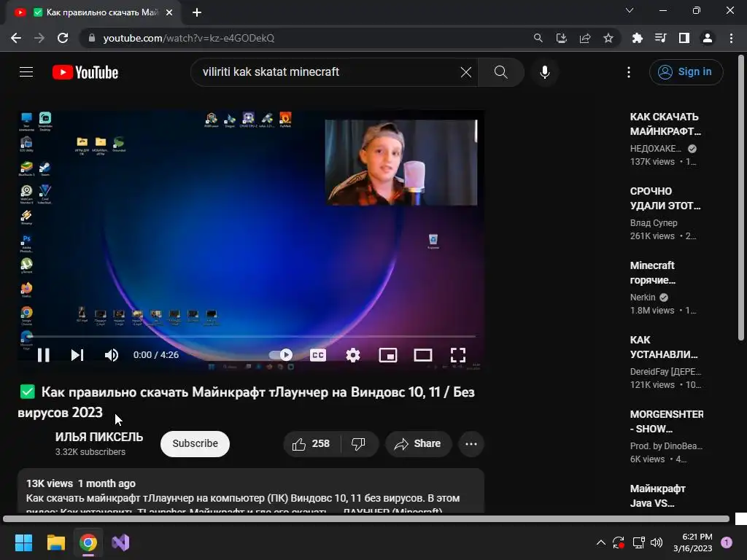The height and width of the screenshot is (560, 747).
Task: Pause the video
Action: [x=43, y=355]
